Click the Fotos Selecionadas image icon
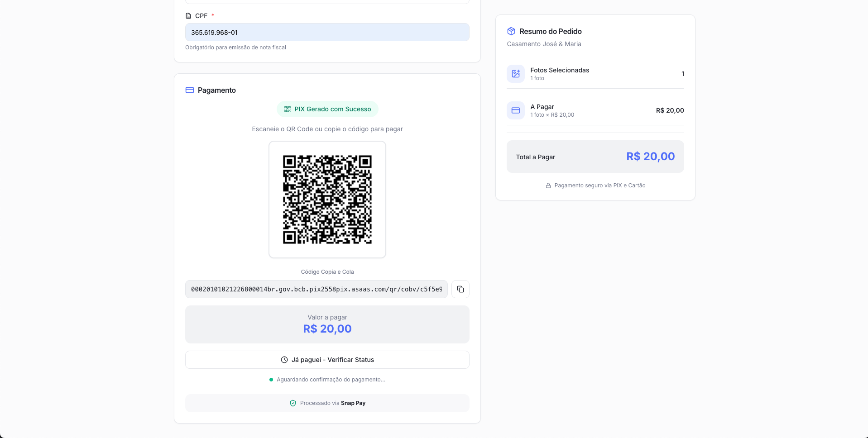This screenshot has height=438, width=868. coord(516,74)
